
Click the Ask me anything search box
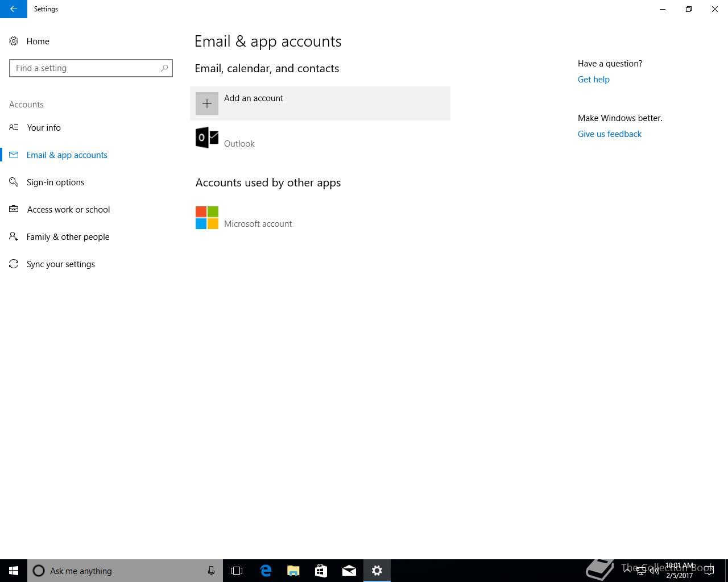click(125, 571)
